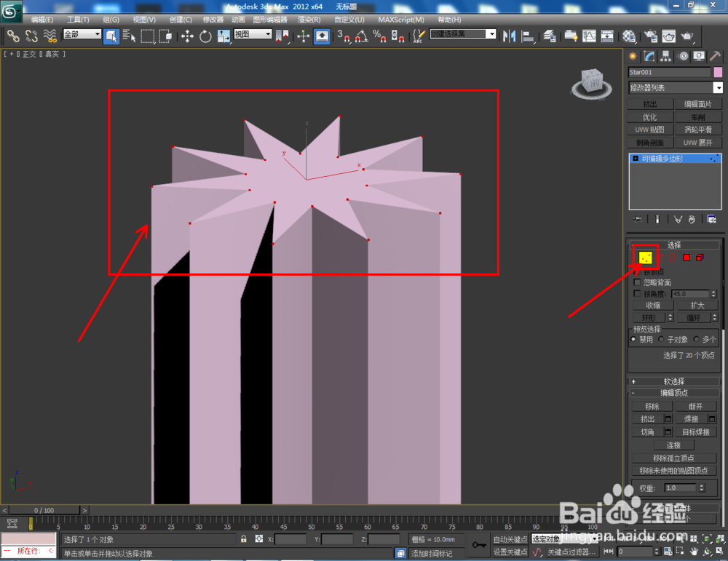Collapse the 选择 rollout header
728x561 pixels.
(673, 244)
